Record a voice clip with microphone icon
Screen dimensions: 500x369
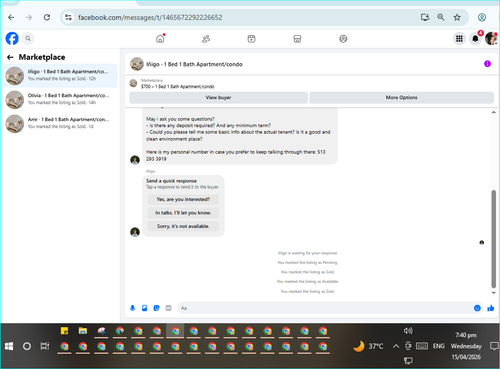coord(133,308)
